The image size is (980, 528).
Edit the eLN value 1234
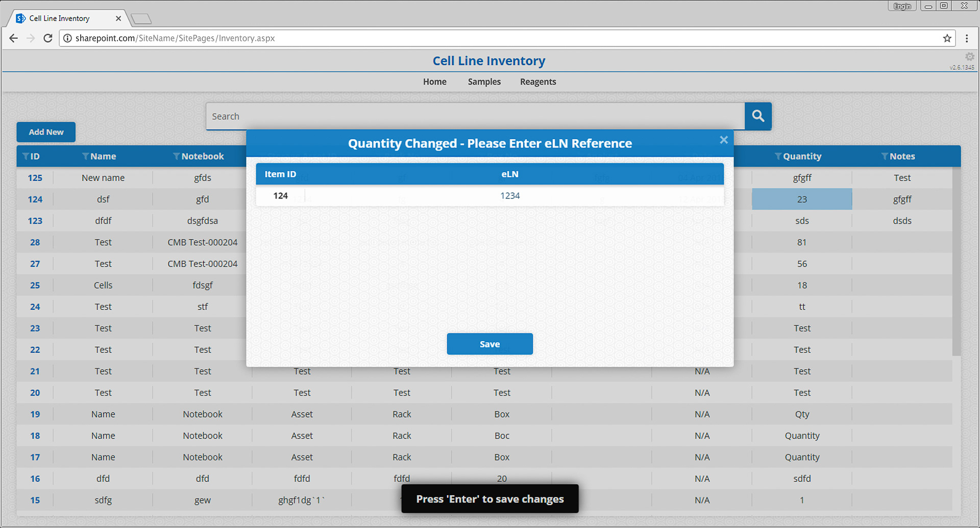tap(510, 196)
